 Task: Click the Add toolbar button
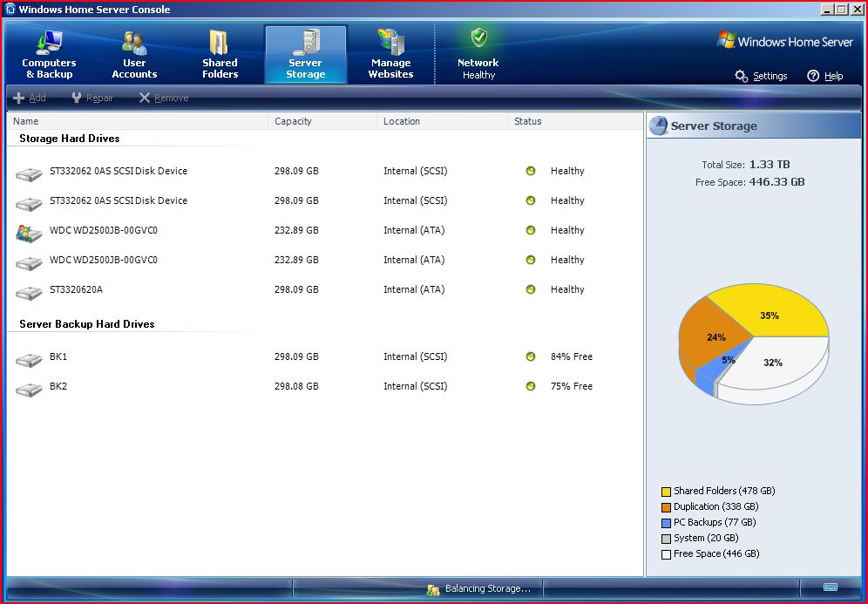click(30, 98)
